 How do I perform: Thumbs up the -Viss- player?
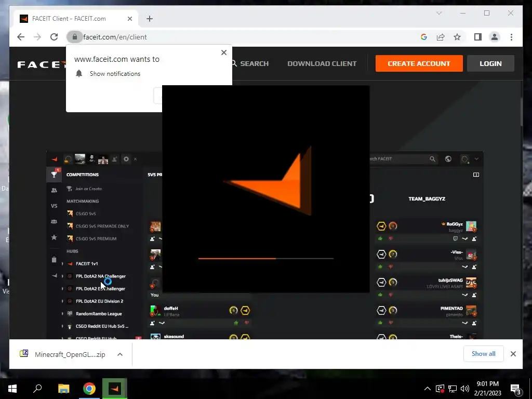click(380, 267)
